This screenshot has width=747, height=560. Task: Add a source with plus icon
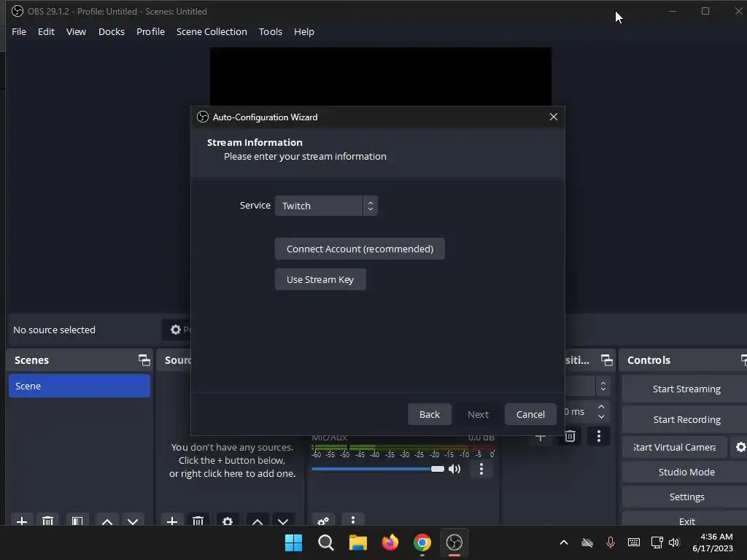click(x=172, y=521)
